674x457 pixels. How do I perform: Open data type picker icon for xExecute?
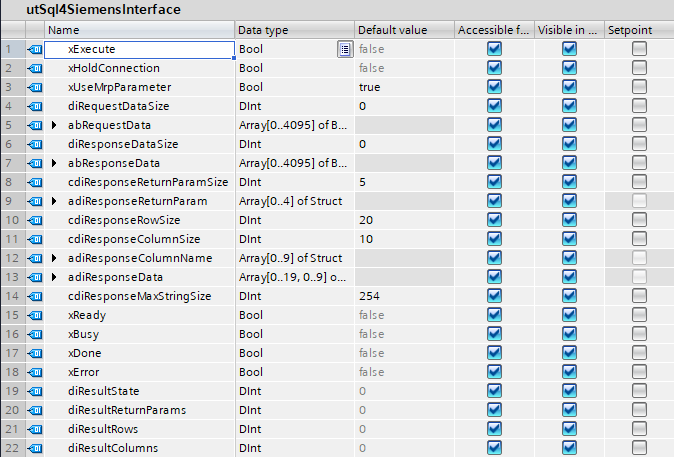point(345,49)
